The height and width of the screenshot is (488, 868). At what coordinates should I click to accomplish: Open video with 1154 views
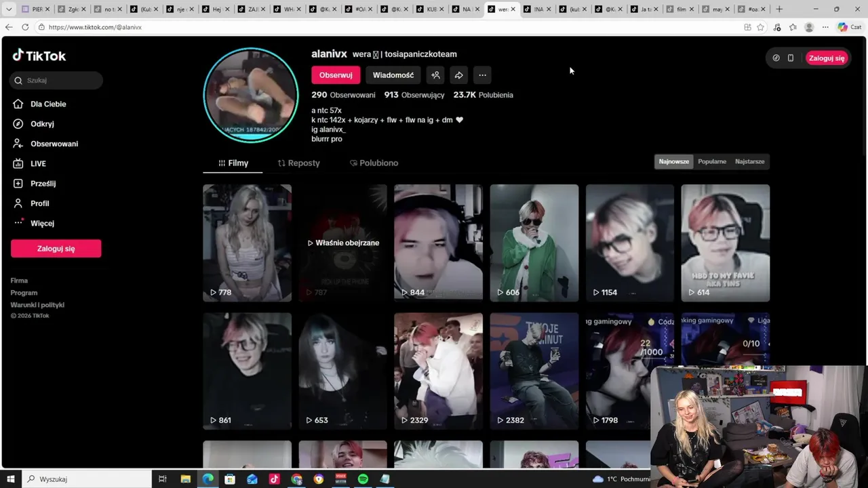point(630,243)
